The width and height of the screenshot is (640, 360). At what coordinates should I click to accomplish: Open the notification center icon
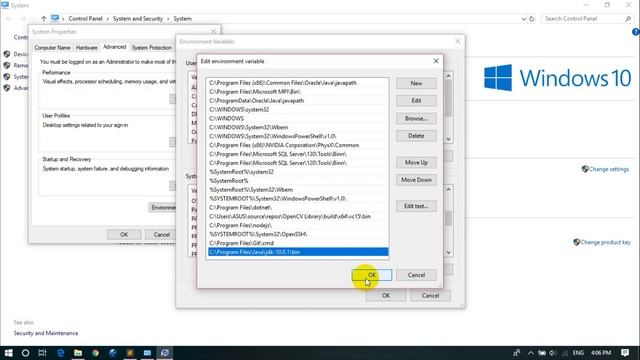[625, 353]
